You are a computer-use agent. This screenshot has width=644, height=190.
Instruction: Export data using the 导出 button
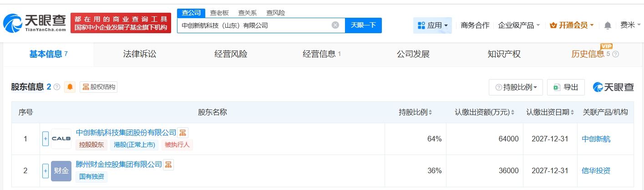[566, 87]
